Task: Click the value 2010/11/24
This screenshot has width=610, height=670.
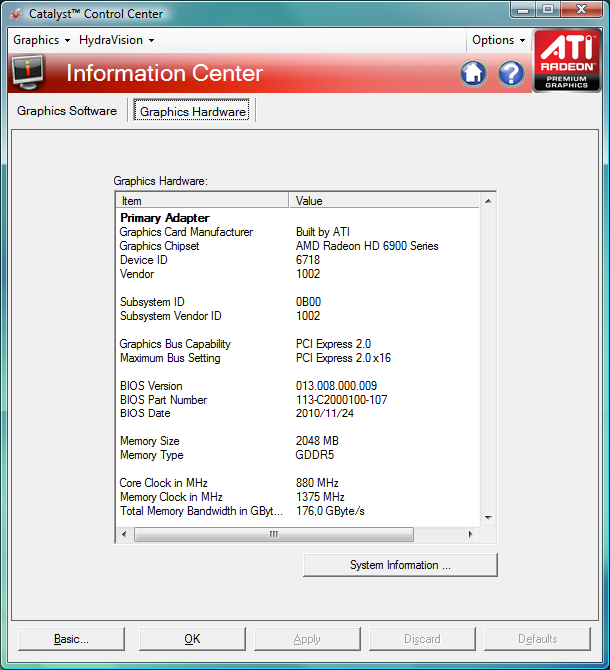Action: tap(325, 413)
